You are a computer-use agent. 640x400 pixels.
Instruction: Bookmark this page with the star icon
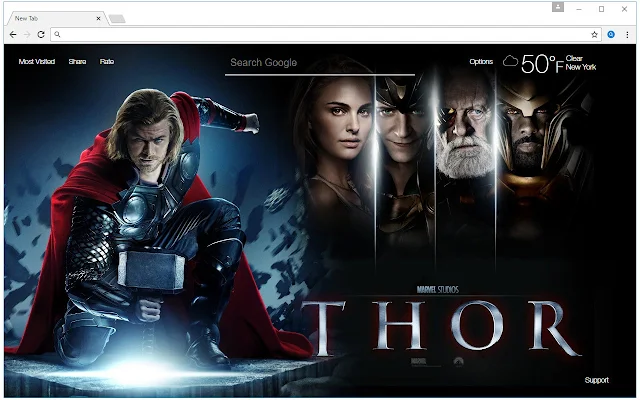pyautogui.click(x=594, y=35)
